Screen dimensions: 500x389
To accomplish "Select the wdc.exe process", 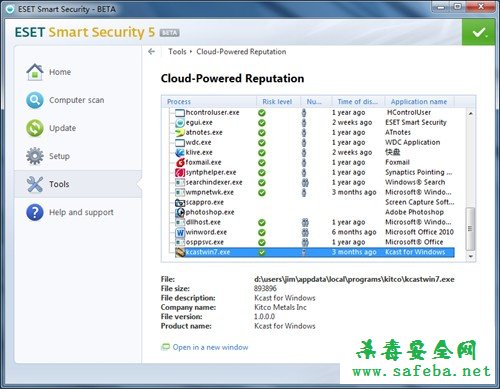I will tap(314, 142).
